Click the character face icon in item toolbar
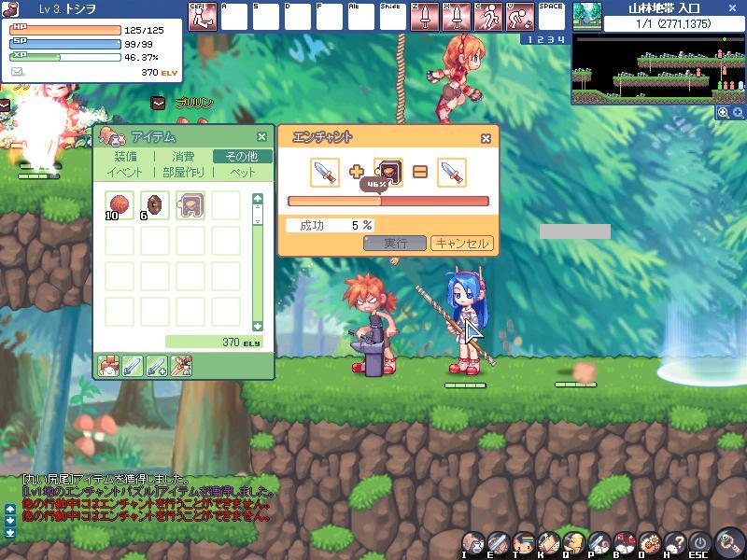The height and width of the screenshot is (560, 747). pos(108,366)
